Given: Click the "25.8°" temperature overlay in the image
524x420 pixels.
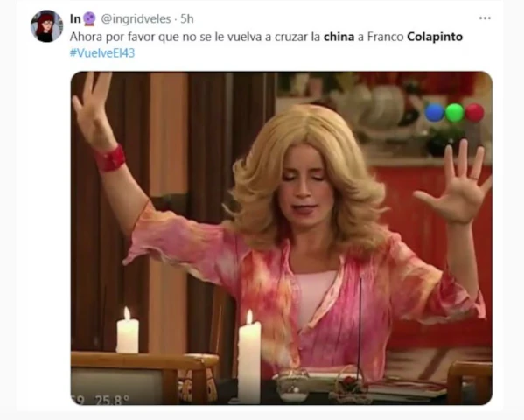Looking at the screenshot, I should click(x=112, y=399).
